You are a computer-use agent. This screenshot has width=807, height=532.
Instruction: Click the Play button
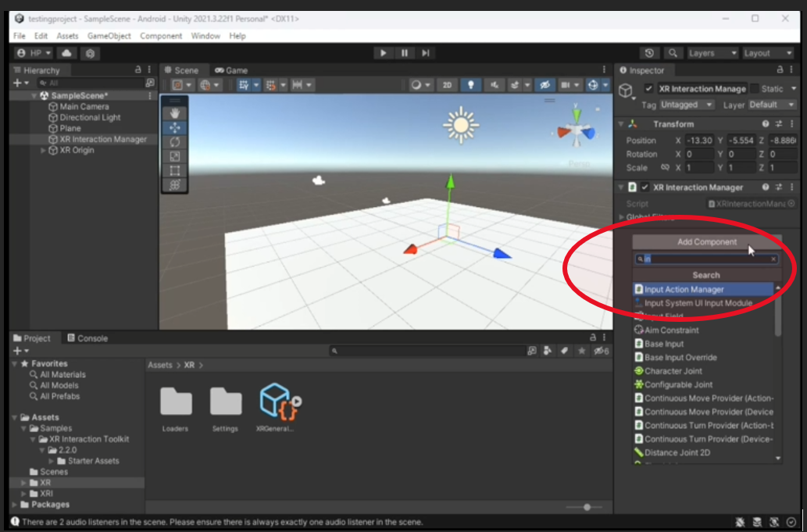click(383, 53)
